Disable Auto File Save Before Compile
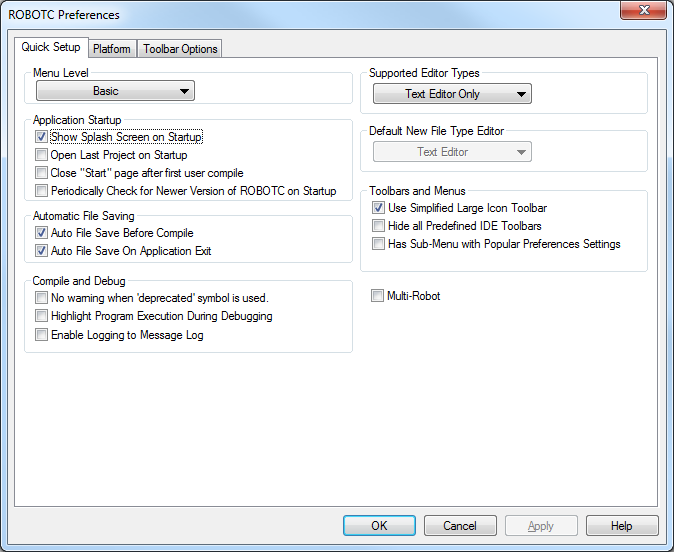Screen dimensions: 674x552 point(41,233)
